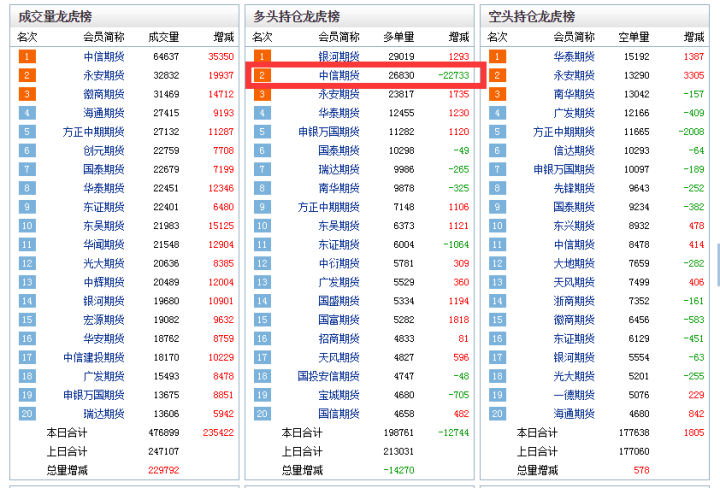Screen dimensions: 720x488
Task: Open 永安期货 in the 成交量龙虎榜 table
Action: (x=104, y=75)
